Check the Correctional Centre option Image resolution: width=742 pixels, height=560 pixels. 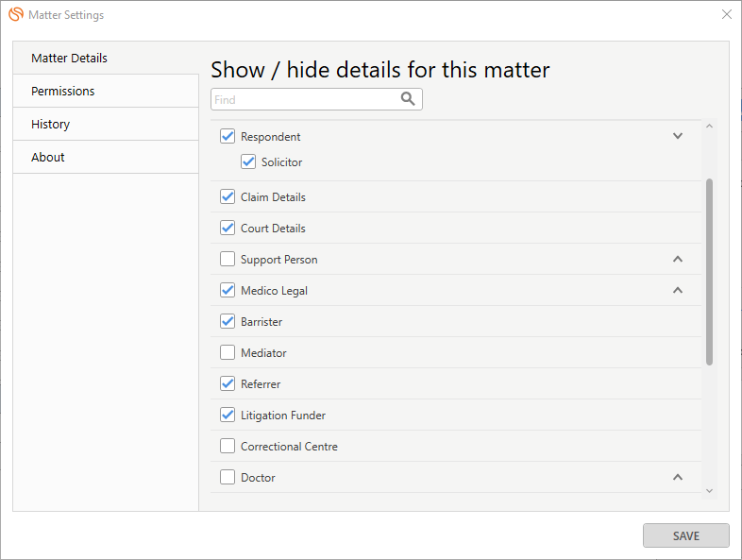pyautogui.click(x=228, y=446)
